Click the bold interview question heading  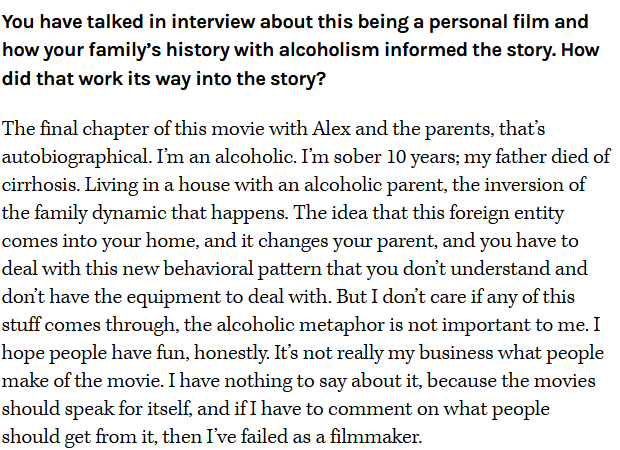click(301, 50)
